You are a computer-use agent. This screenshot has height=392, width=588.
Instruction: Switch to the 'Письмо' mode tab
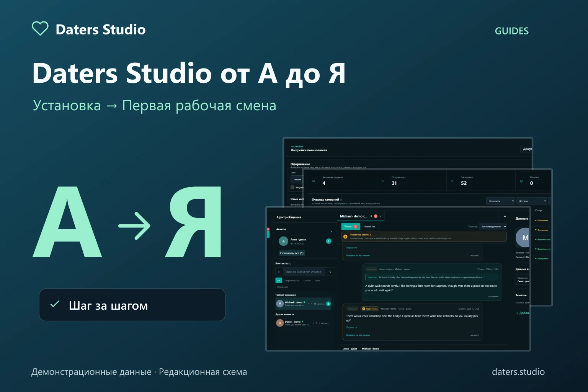click(x=351, y=227)
